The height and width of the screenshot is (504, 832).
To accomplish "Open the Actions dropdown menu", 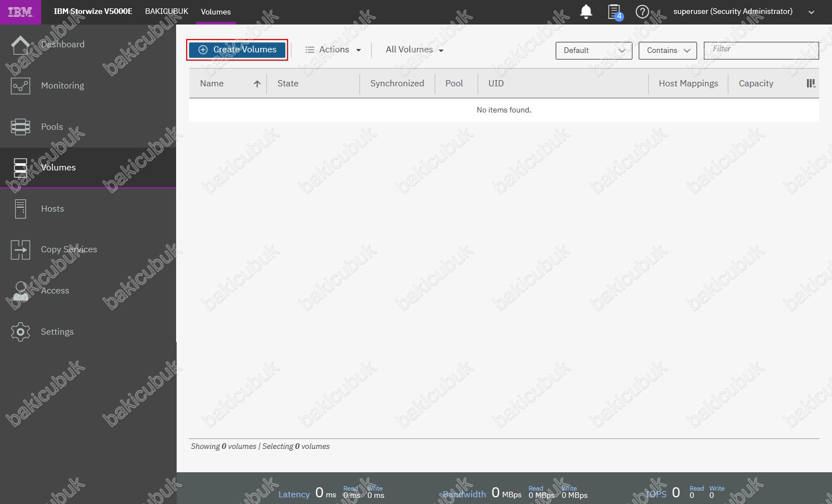I will pyautogui.click(x=333, y=50).
